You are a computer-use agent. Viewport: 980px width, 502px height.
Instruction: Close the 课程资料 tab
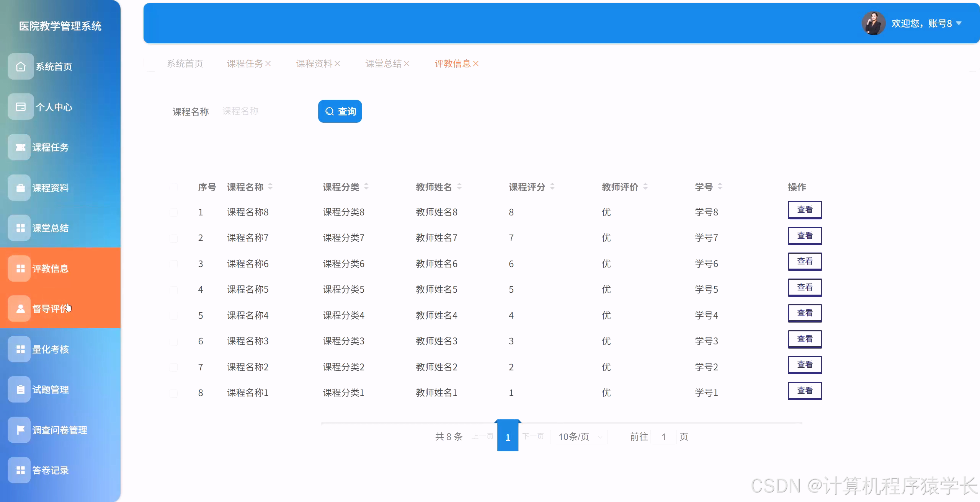[x=337, y=64]
